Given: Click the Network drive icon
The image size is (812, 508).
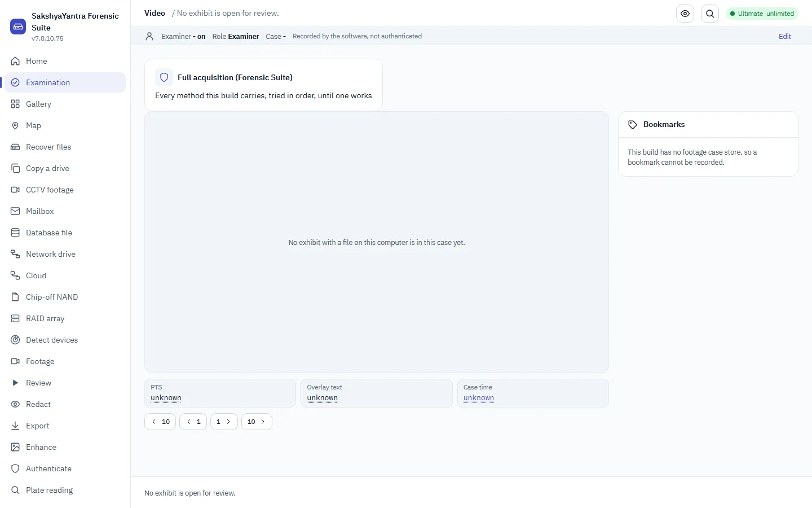Looking at the screenshot, I should pyautogui.click(x=15, y=254).
